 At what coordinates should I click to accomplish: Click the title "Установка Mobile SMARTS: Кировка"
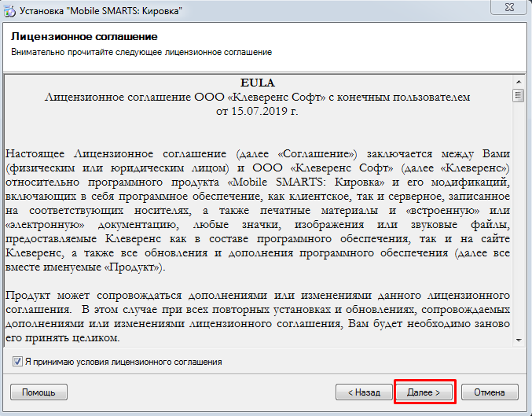click(101, 11)
